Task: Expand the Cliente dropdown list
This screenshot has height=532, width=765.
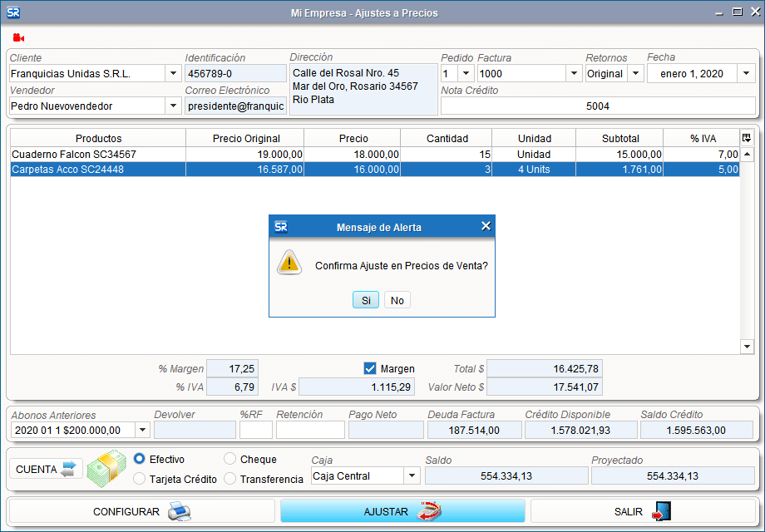Action: (173, 73)
